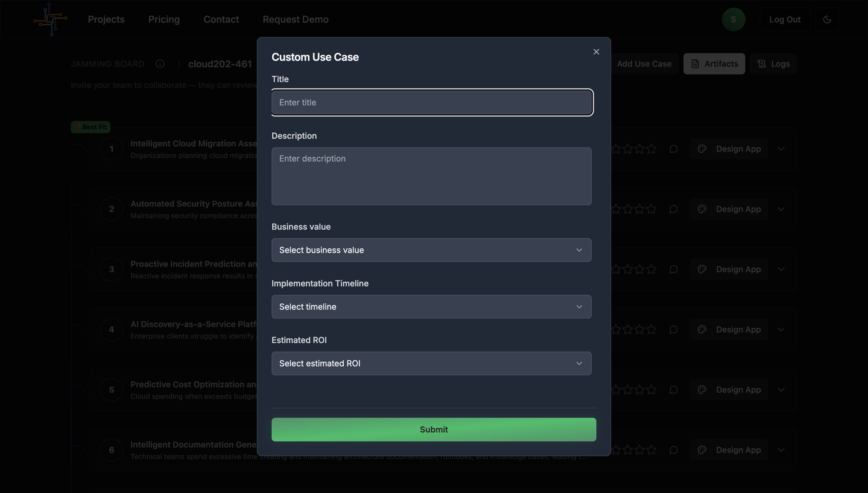Open the Select business value dropdown
Image resolution: width=868 pixels, height=493 pixels.
(431, 250)
